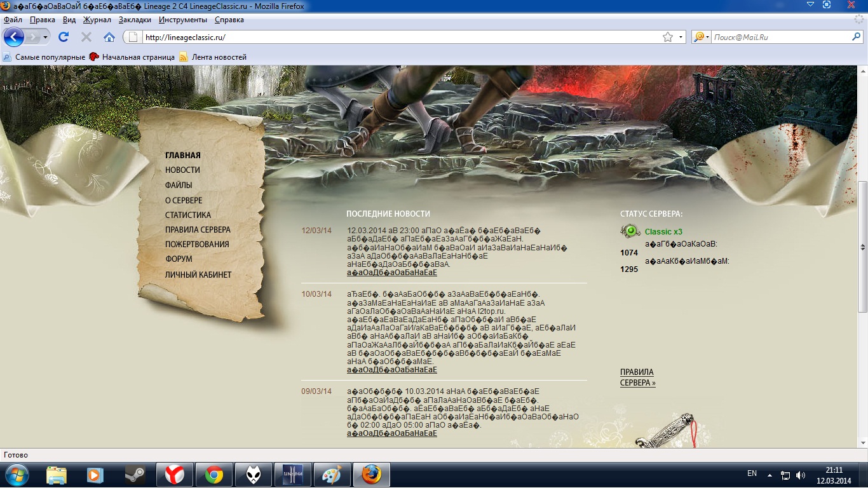Open the Правка menu
The height and width of the screenshot is (488, 868).
click(x=43, y=20)
